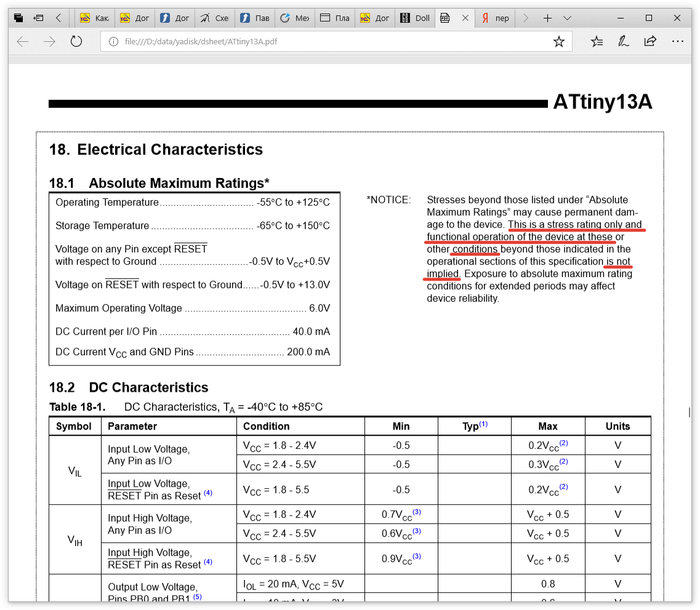700x610 pixels.
Task: Click the 'DC Current VCC and GND Pins' line
Action: [193, 352]
